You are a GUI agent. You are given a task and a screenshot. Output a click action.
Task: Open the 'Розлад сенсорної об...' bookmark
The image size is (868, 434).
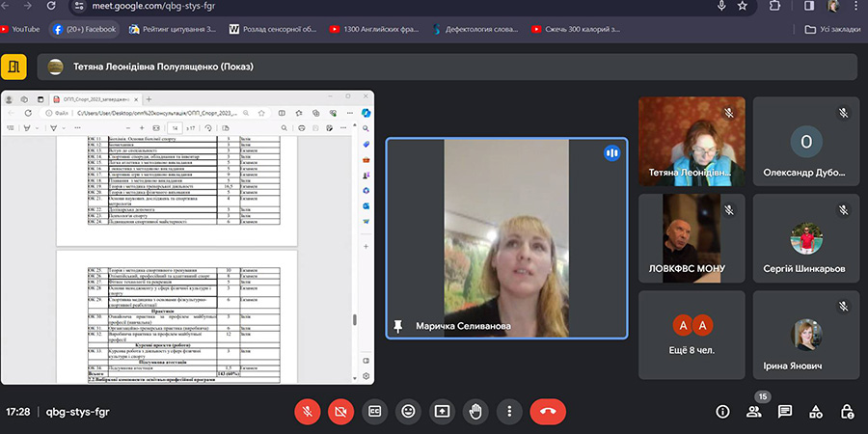(273, 29)
